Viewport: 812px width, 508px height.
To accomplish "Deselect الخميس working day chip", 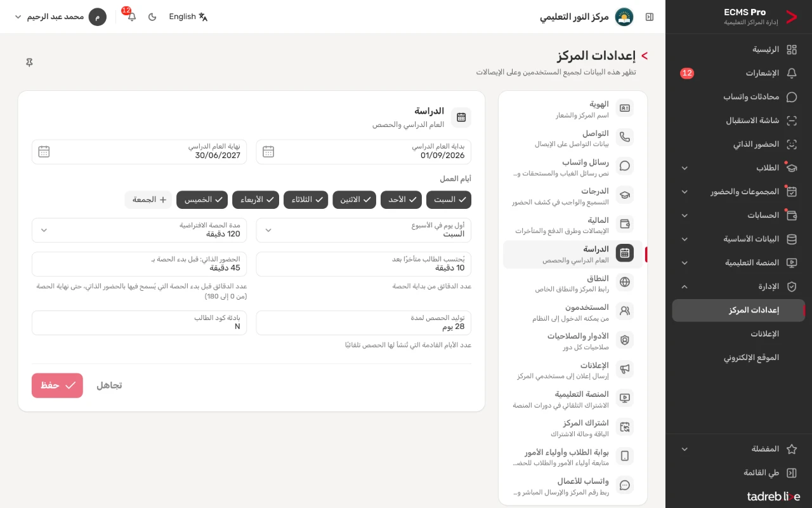I will (x=202, y=200).
